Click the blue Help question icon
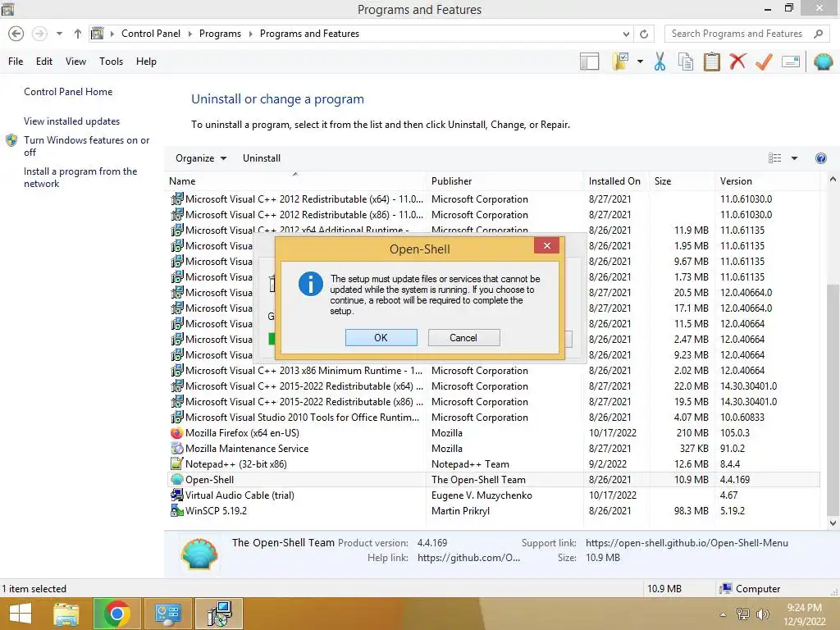This screenshot has width=840, height=630. [820, 158]
